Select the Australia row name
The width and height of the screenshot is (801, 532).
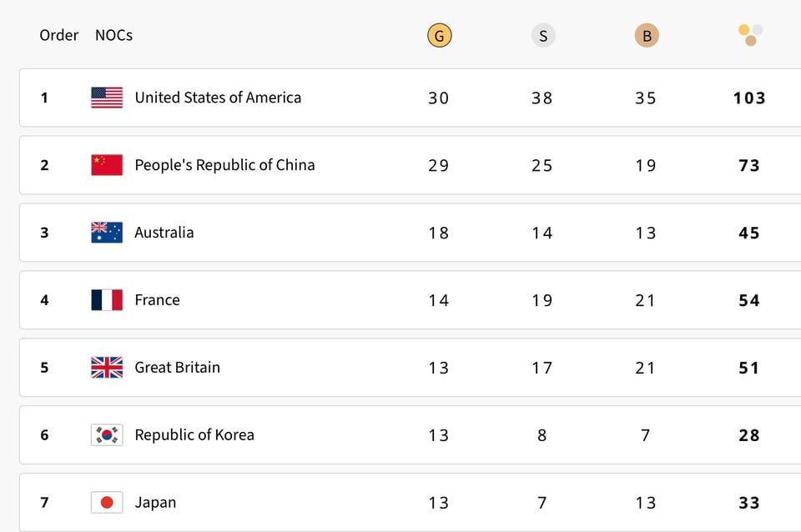click(164, 233)
